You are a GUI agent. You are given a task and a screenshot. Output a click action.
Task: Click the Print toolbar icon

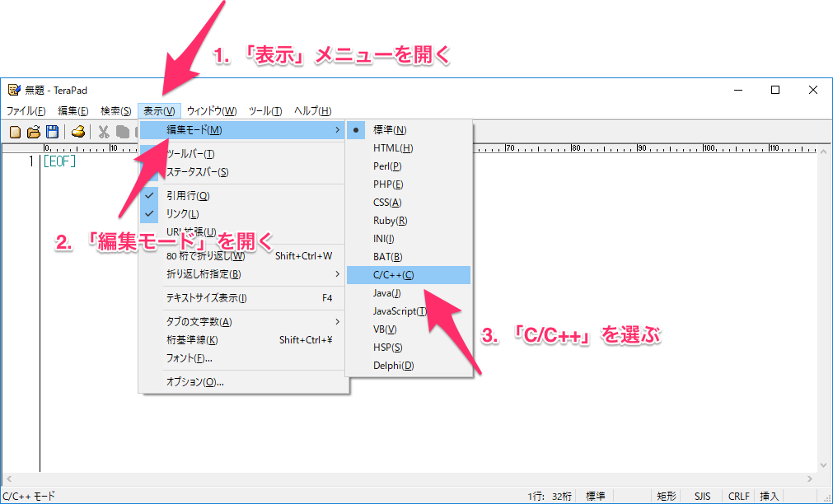coord(78,131)
